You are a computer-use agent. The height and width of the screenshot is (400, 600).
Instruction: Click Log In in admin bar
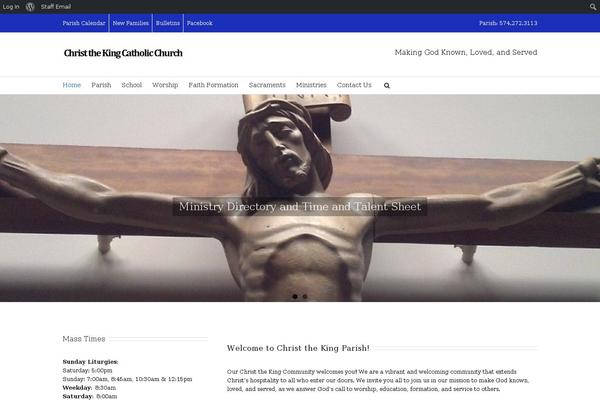(11, 7)
